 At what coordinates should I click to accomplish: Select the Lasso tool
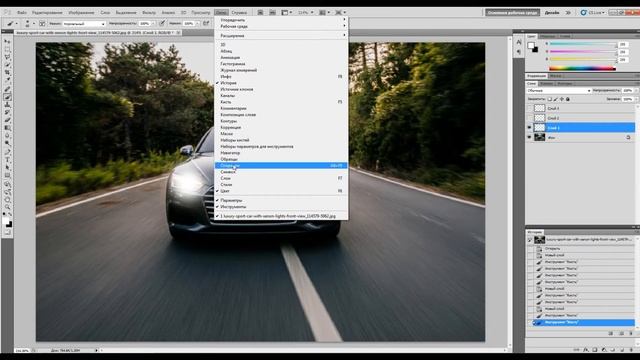tap(7, 57)
